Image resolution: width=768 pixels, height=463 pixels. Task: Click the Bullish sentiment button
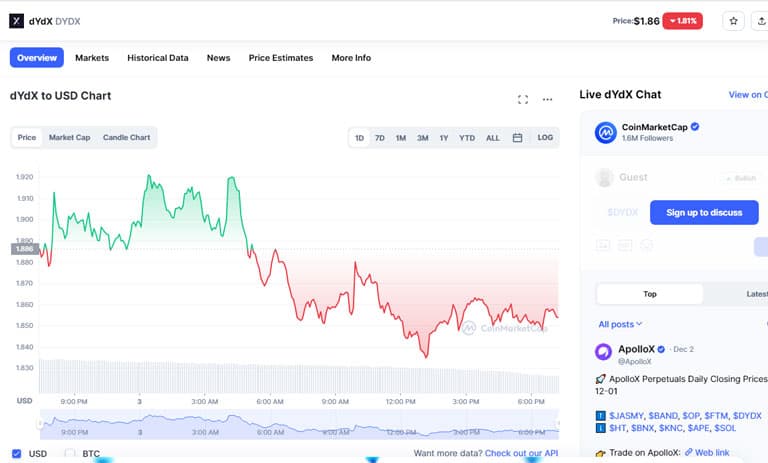coord(740,178)
